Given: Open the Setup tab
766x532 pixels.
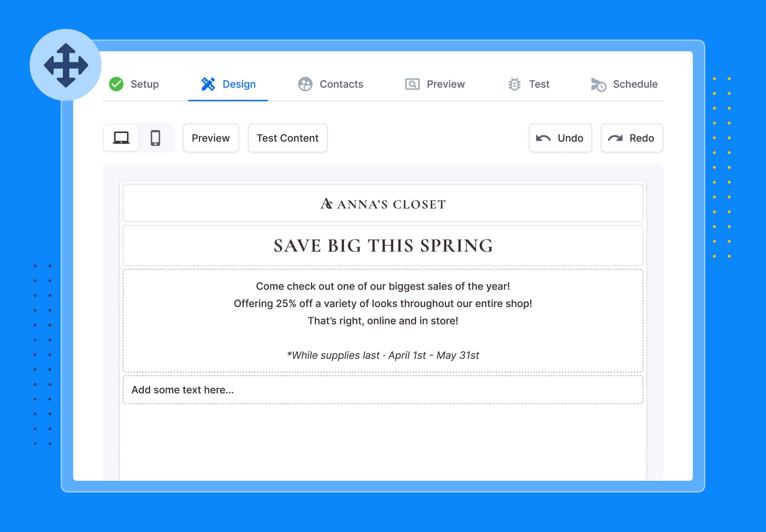Looking at the screenshot, I should pos(144,84).
